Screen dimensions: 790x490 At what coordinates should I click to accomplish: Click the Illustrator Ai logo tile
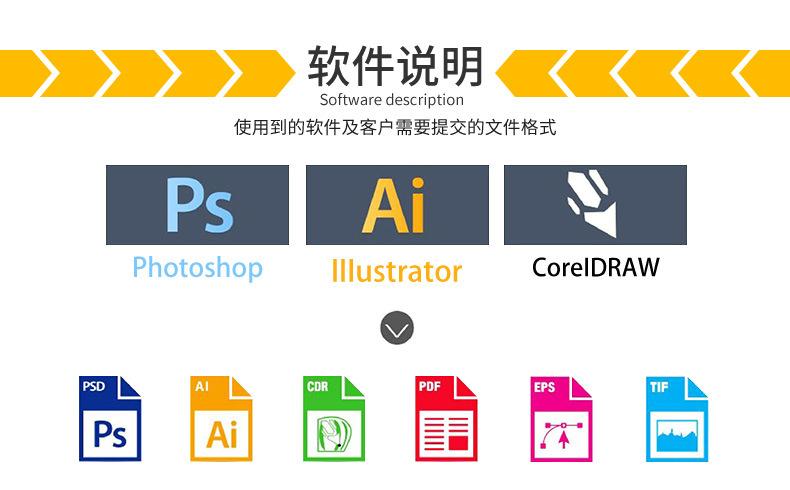point(397,205)
